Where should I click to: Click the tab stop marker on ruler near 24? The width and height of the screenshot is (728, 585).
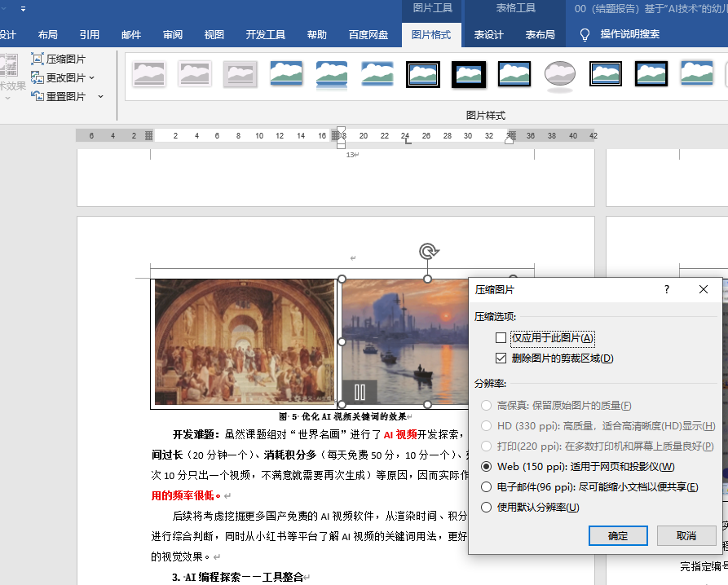tap(408, 141)
